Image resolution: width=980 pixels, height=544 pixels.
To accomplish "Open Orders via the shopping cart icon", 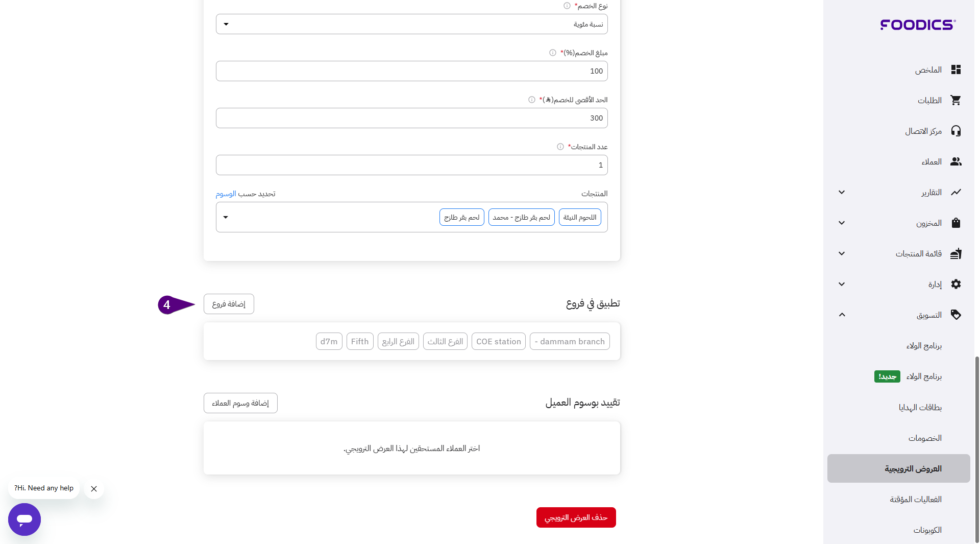I will click(x=955, y=100).
